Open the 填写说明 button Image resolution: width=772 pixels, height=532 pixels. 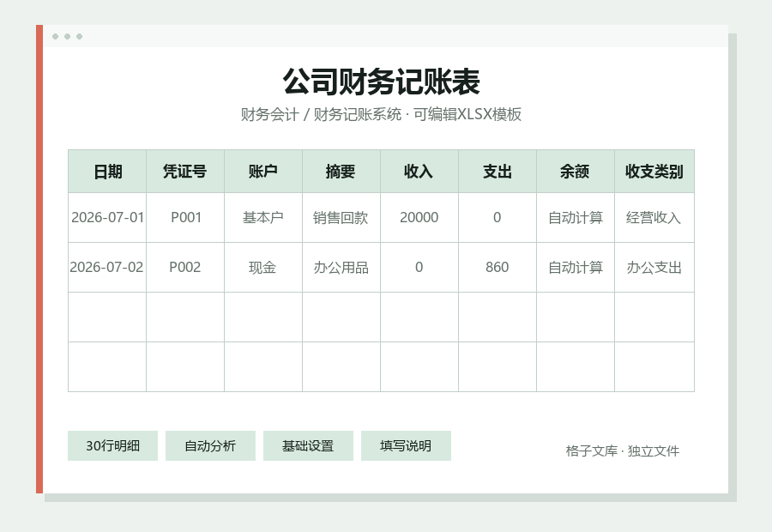pyautogui.click(x=406, y=446)
